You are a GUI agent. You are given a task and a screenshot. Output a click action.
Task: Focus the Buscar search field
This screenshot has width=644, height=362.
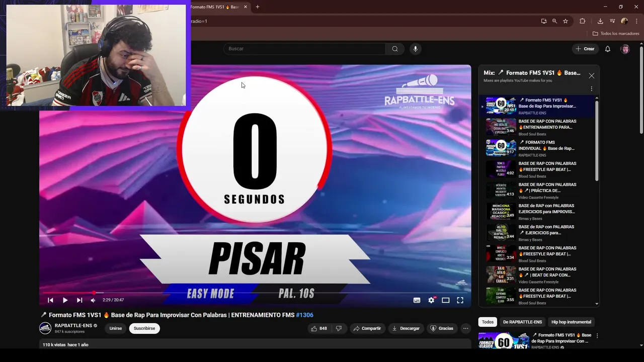304,49
